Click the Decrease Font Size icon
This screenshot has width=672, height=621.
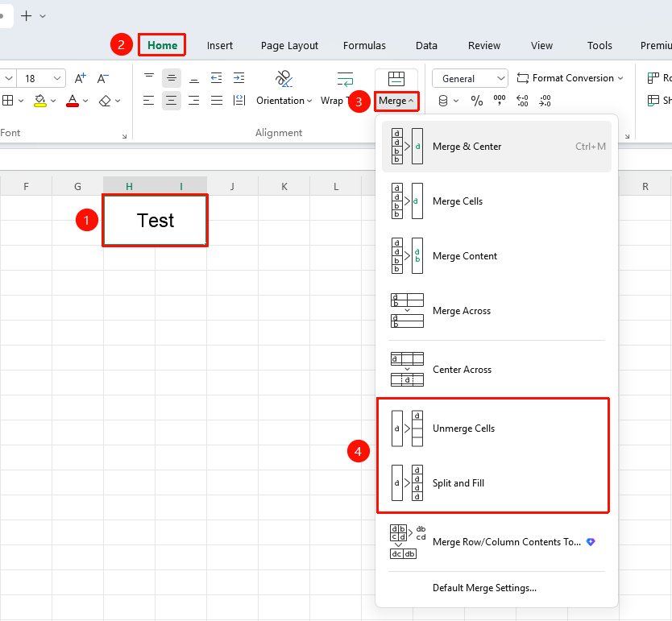[x=103, y=78]
